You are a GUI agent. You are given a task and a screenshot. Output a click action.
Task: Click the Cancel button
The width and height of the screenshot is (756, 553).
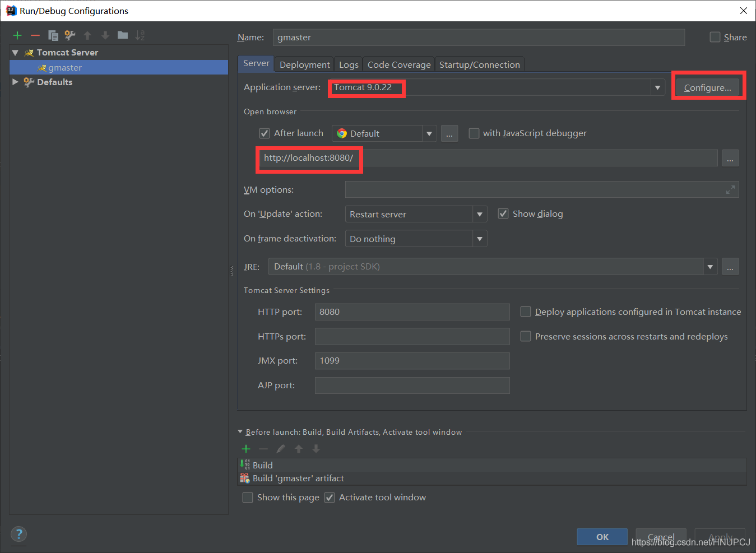point(661,537)
